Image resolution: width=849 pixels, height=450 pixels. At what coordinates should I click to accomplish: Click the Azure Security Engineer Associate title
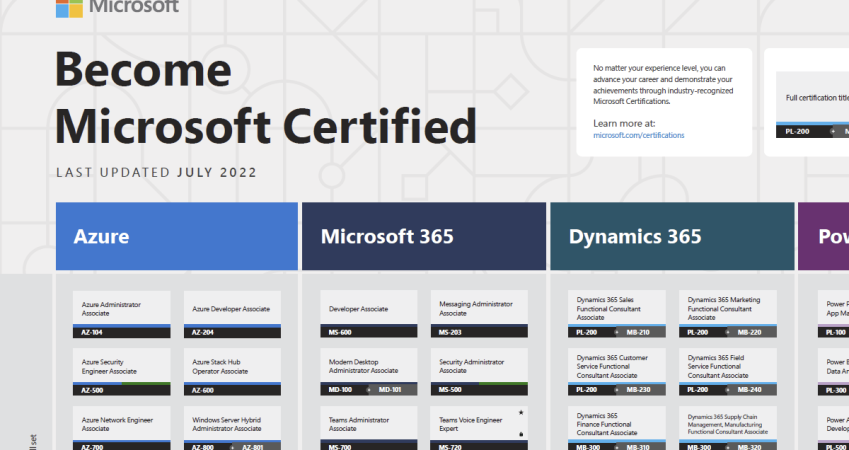[109, 367]
